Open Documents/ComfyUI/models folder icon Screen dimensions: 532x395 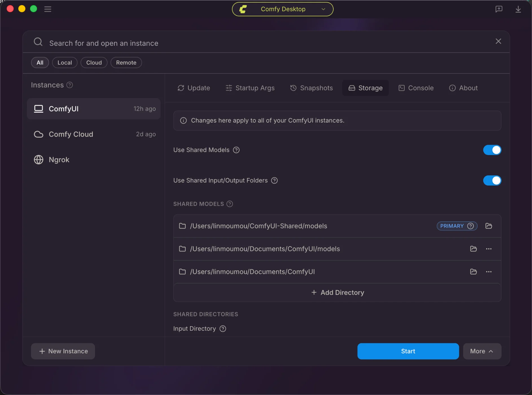click(473, 249)
